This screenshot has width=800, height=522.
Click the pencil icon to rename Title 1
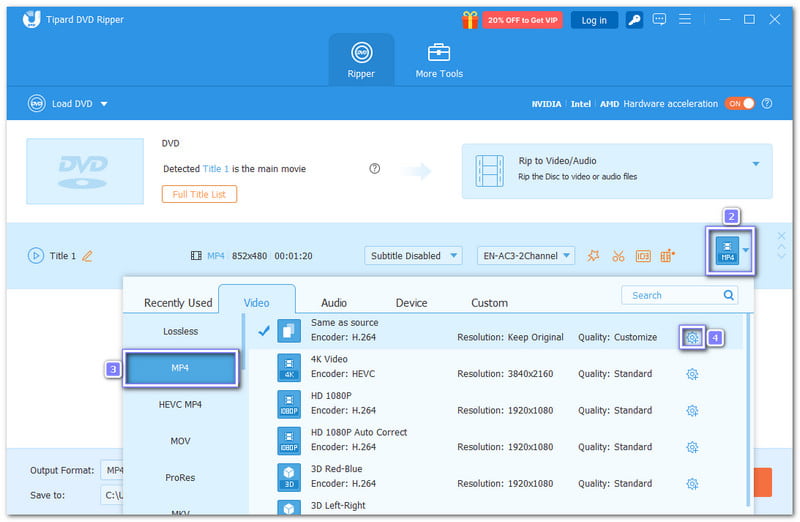click(x=87, y=256)
